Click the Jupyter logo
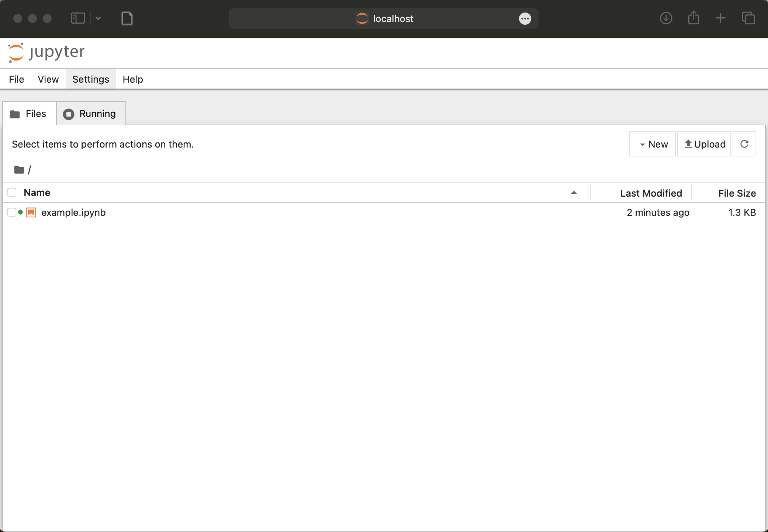The height and width of the screenshot is (532, 768). [46, 52]
